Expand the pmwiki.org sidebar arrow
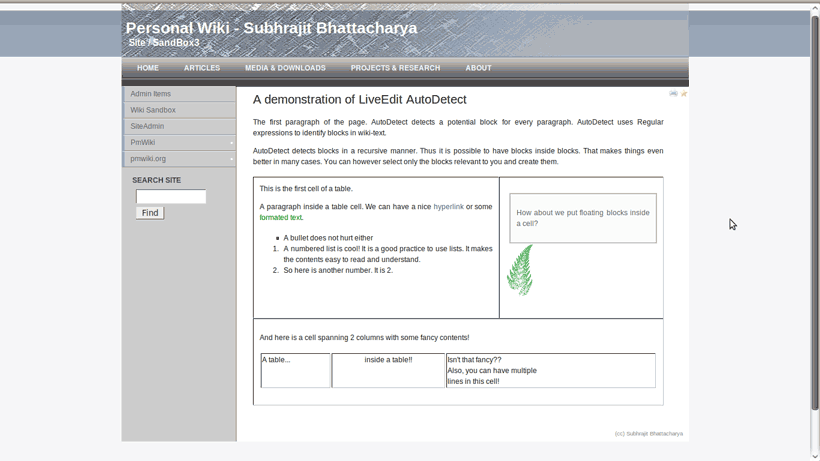820x461 pixels. tap(231, 159)
